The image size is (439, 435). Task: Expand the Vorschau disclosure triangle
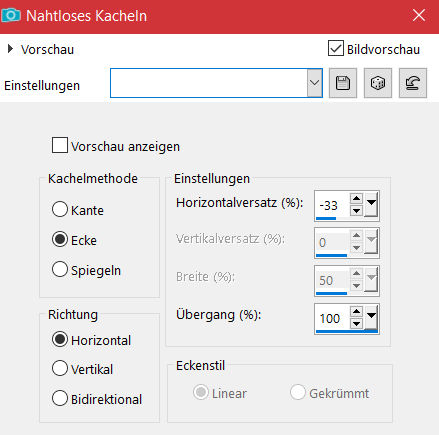[10, 49]
